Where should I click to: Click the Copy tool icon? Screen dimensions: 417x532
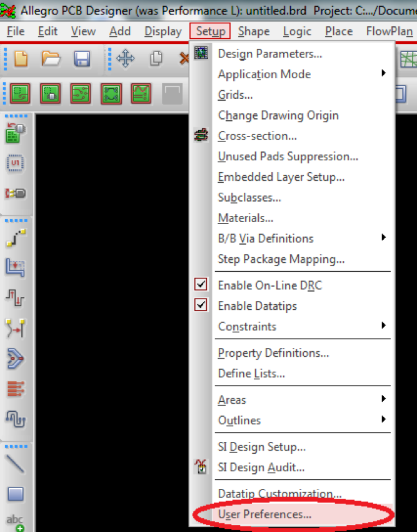(x=156, y=58)
